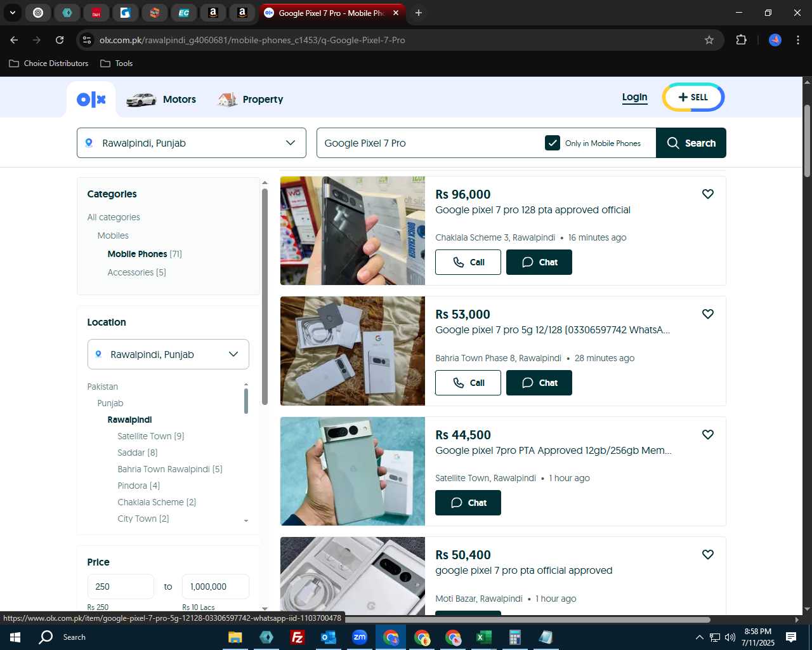This screenshot has height=650, width=812.
Task: Open the Motors section car icon
Action: 141,100
